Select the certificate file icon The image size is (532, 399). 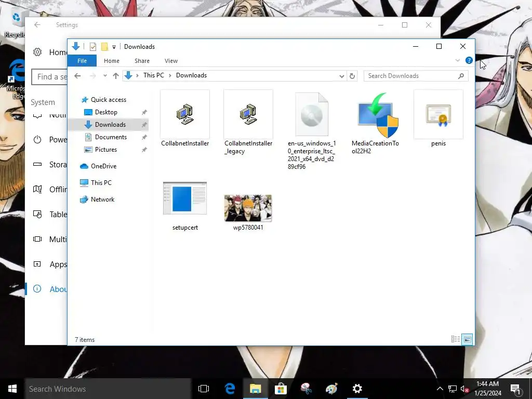pos(438,114)
